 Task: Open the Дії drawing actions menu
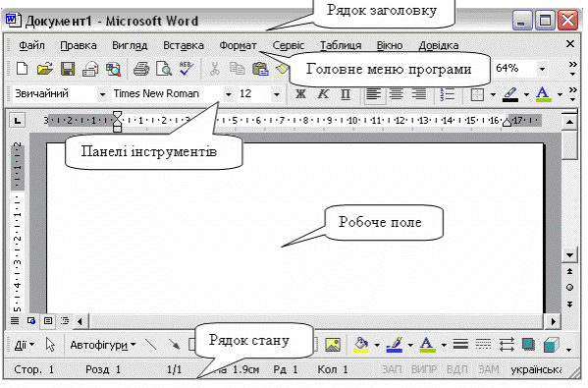tap(24, 345)
